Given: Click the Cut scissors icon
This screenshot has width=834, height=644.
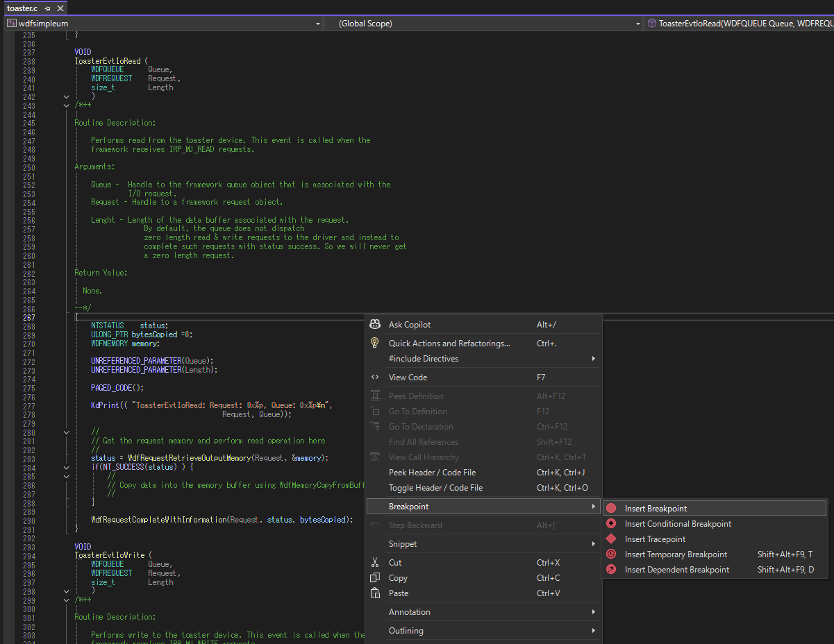Looking at the screenshot, I should 375,563.
